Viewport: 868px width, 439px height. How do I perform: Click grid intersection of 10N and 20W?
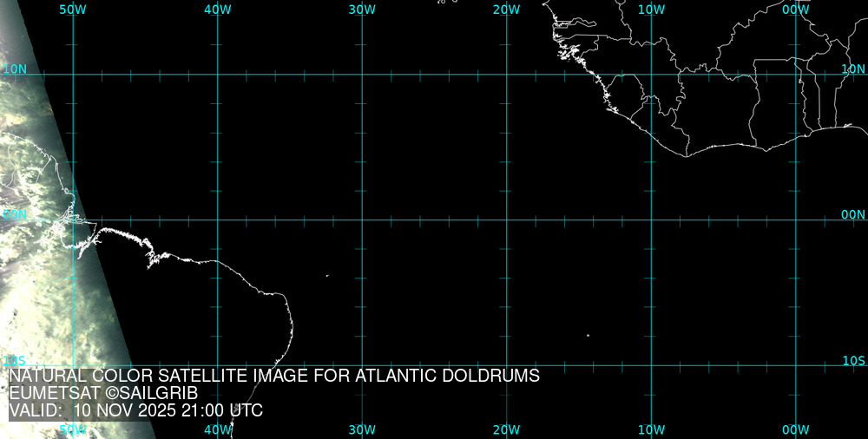506,75
